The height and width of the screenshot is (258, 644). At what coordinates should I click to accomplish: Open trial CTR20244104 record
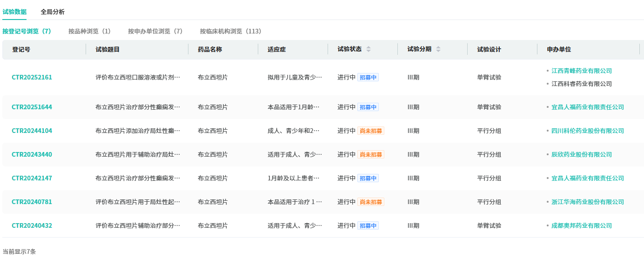tap(32, 131)
